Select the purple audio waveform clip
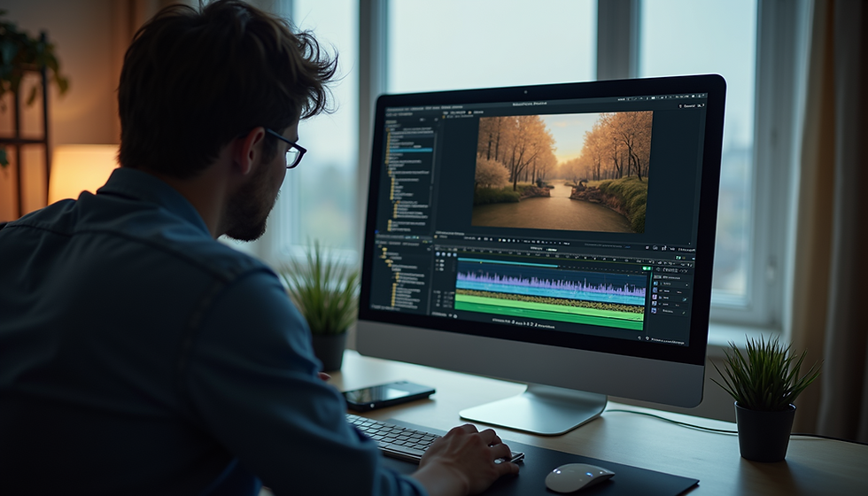Image resolution: width=868 pixels, height=496 pixels. coord(550,282)
